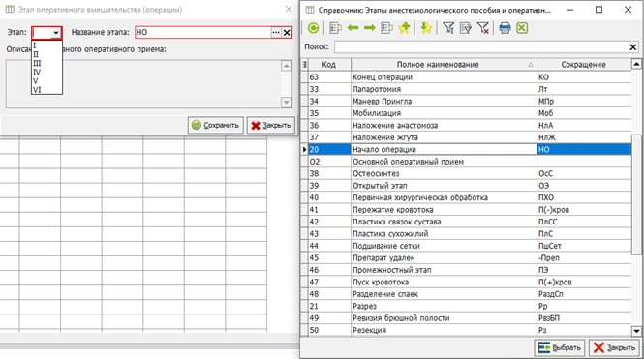Select row Пуск кровотока
This screenshot has width=644, height=359.
click(466, 283)
